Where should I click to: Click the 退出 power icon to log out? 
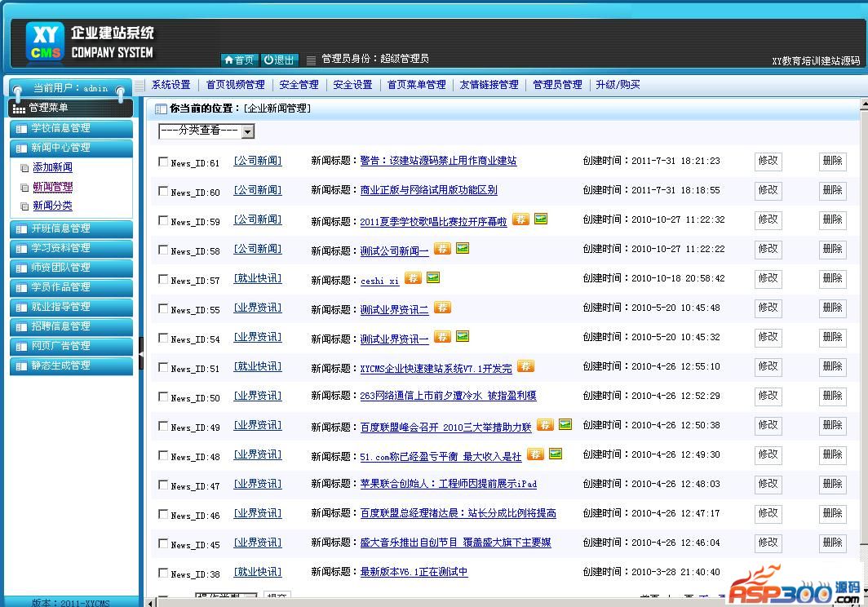pyautogui.click(x=279, y=60)
